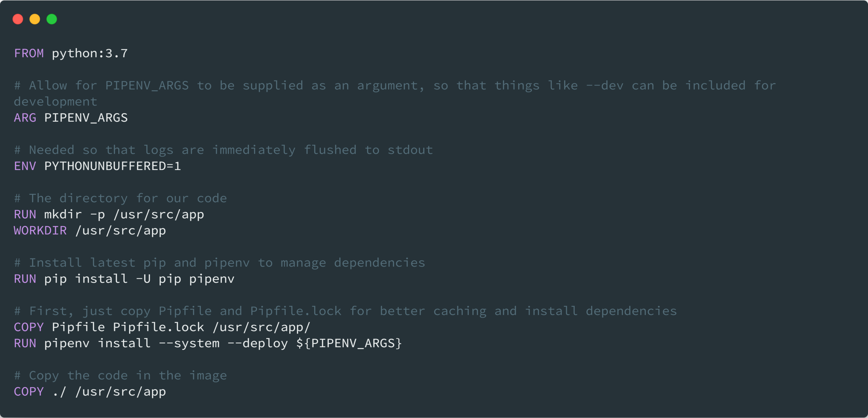Image resolution: width=868 pixels, height=418 pixels.
Task: Click the 'Copy the code in the image' comment
Action: point(121,376)
